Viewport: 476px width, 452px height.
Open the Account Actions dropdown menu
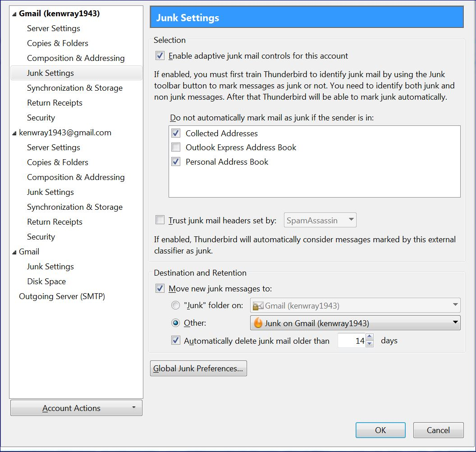[x=76, y=408]
